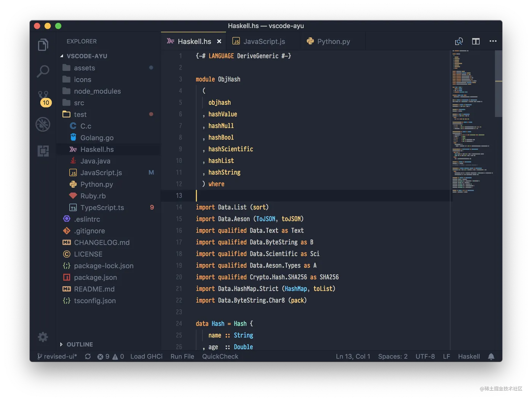Open README.md in the explorer
The height and width of the screenshot is (401, 532).
[x=108, y=289]
